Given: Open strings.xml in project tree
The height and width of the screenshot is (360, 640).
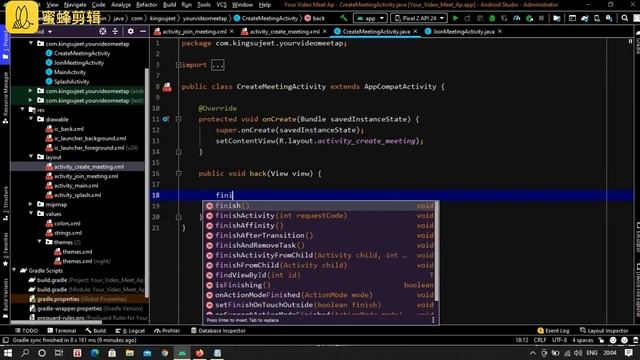Looking at the screenshot, I should click(x=68, y=233).
